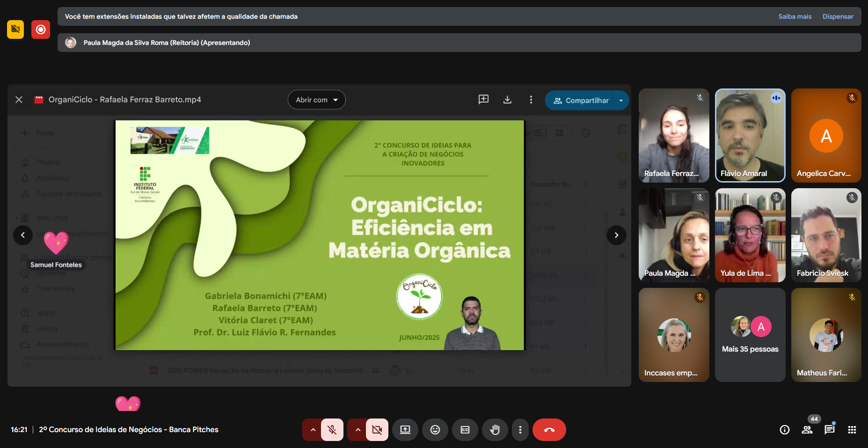Screen dimensions: 868x448
Task: Turn on the camera
Action: [x=377, y=430]
